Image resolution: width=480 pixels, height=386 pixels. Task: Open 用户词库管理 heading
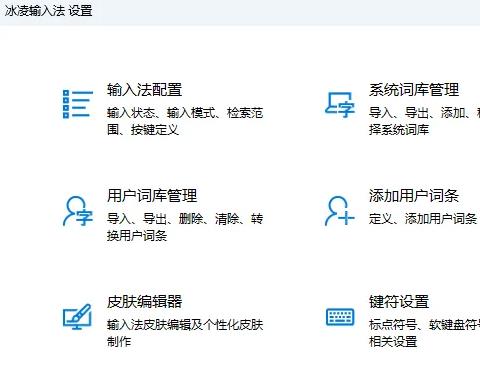point(152,196)
